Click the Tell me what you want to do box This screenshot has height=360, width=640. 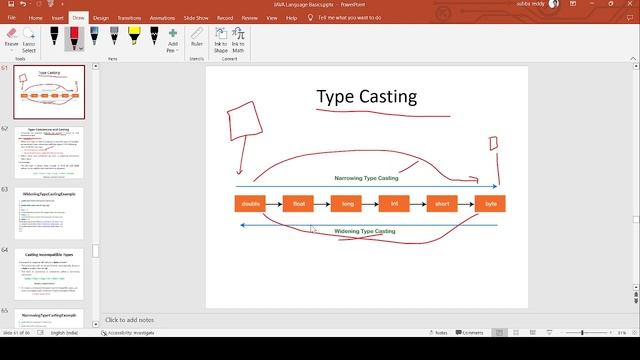tap(349, 18)
